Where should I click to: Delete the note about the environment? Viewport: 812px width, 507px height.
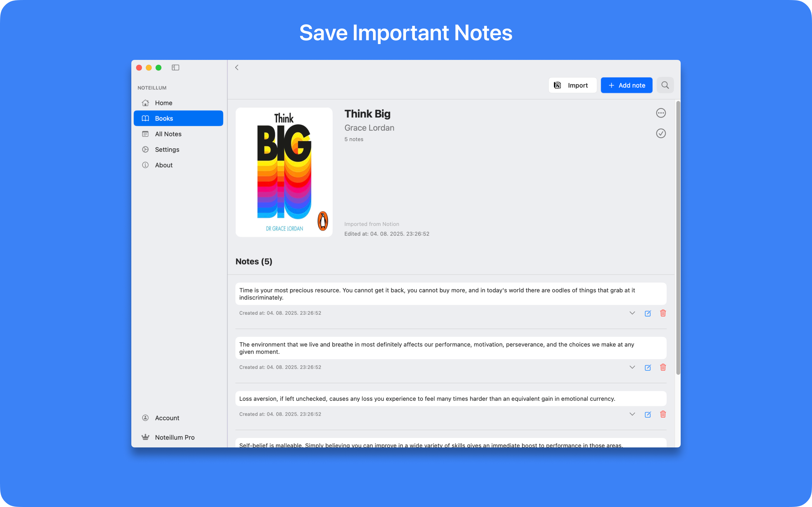[663, 367]
